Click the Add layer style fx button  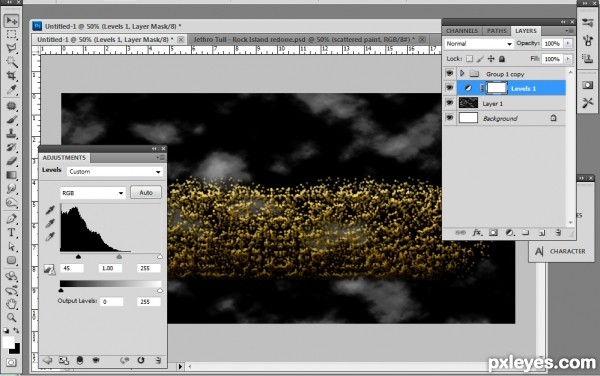coord(477,233)
